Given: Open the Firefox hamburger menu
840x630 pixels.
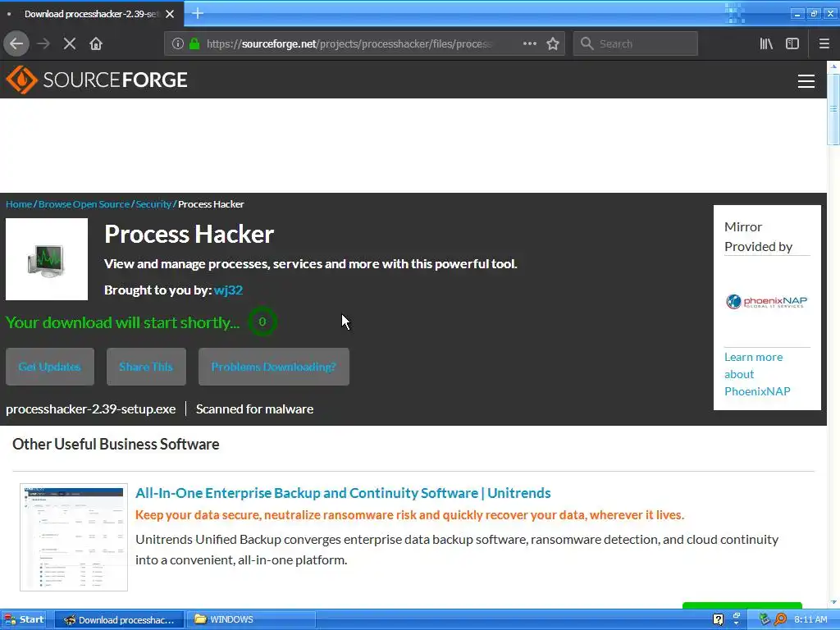Looking at the screenshot, I should pos(824,43).
